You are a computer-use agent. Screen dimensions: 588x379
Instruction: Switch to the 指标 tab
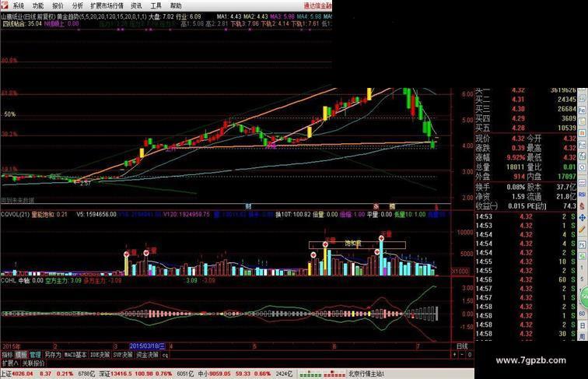(x=7, y=355)
